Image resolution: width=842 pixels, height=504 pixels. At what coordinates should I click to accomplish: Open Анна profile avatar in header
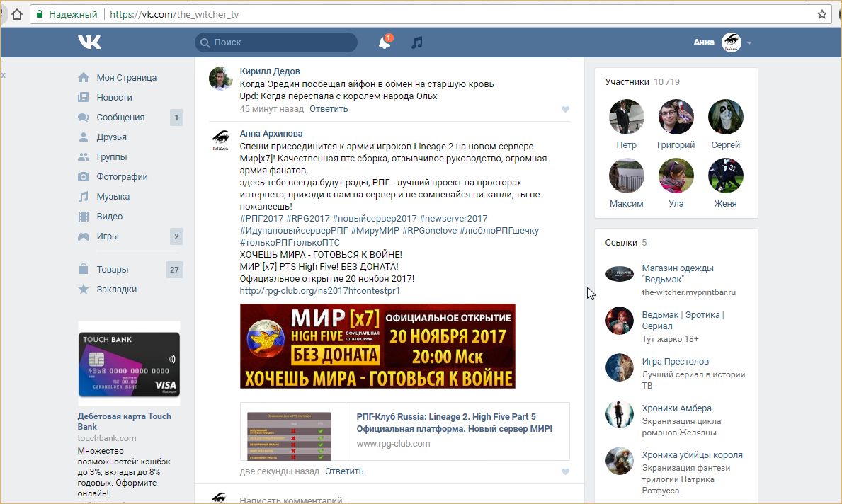[x=731, y=42]
